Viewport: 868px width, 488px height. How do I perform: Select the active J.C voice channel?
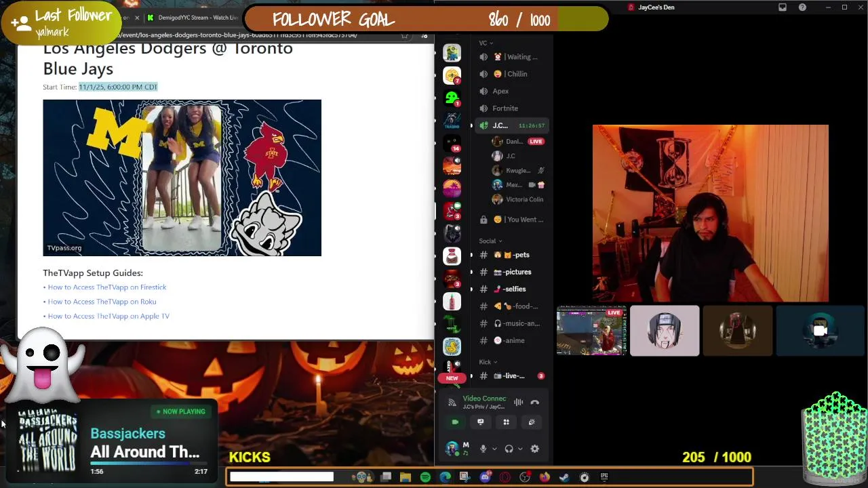(511, 125)
